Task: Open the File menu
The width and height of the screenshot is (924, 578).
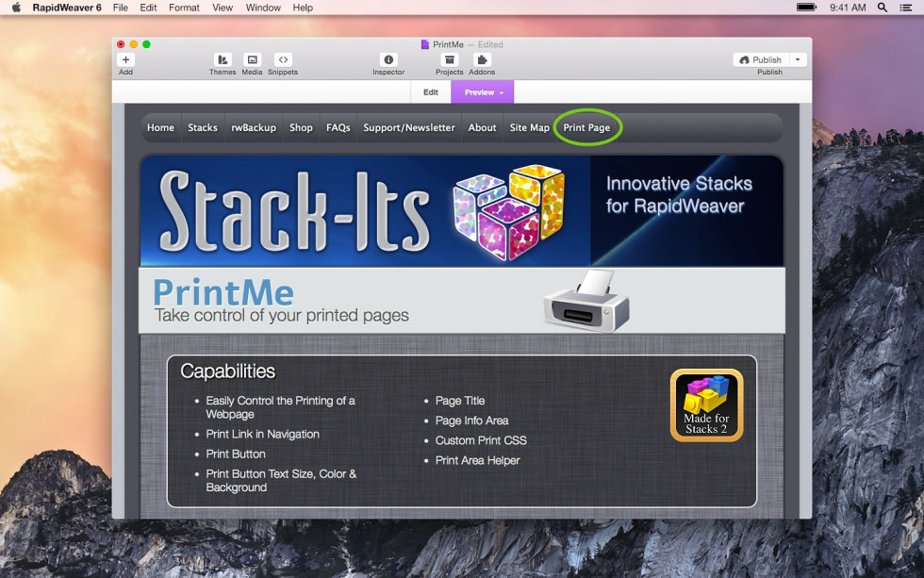Action: [121, 8]
